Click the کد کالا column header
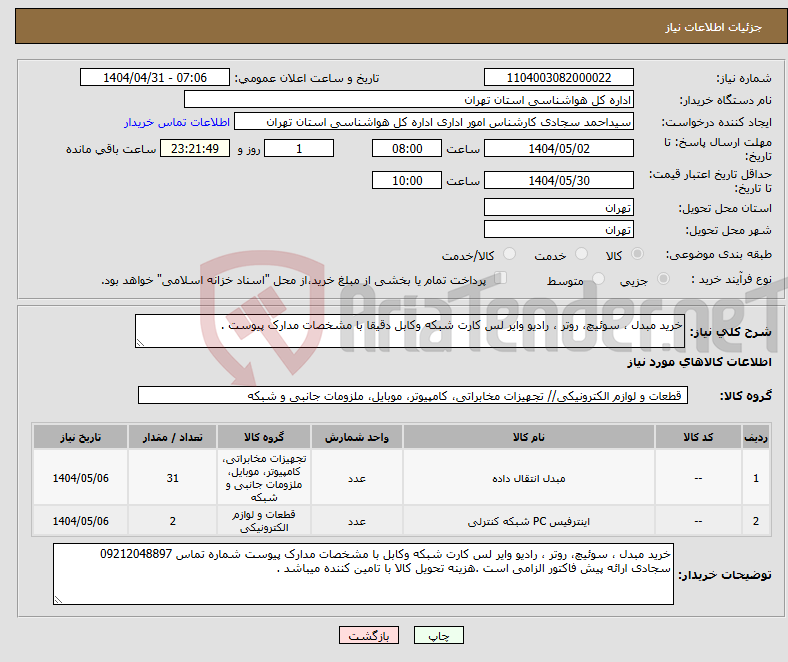This screenshot has height=662, width=788. [698, 437]
